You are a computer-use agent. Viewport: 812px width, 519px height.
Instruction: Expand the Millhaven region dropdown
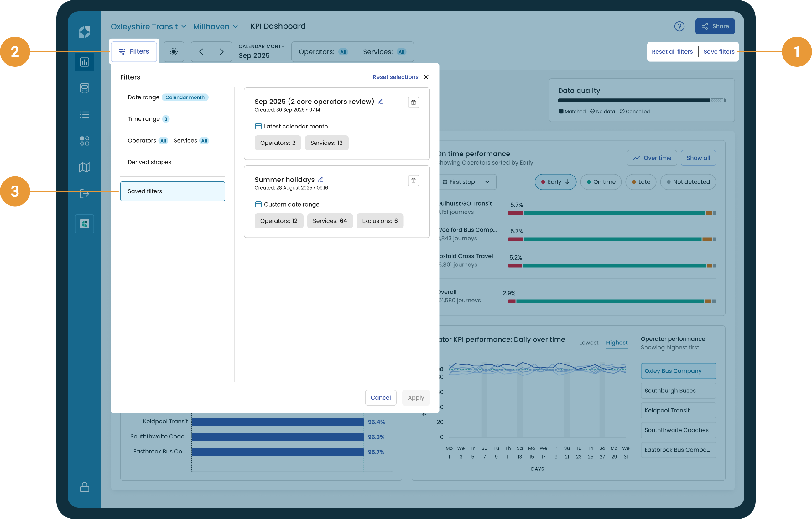pyautogui.click(x=216, y=26)
